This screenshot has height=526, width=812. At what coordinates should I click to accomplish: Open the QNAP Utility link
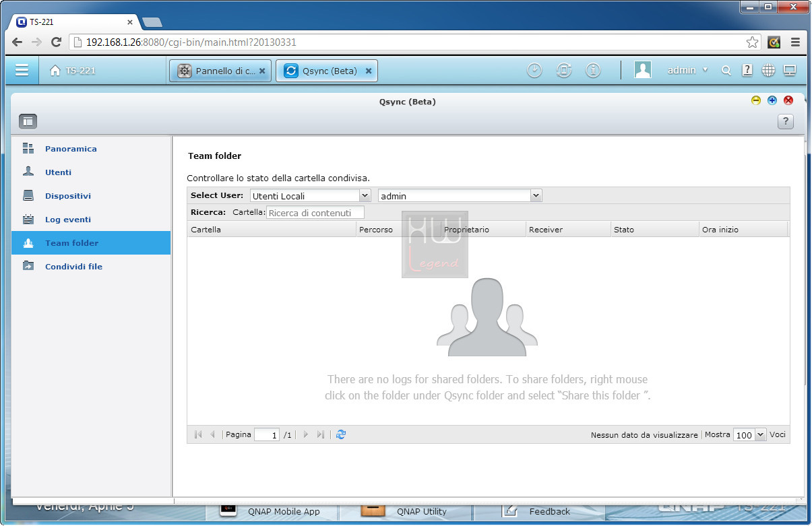pos(422,511)
